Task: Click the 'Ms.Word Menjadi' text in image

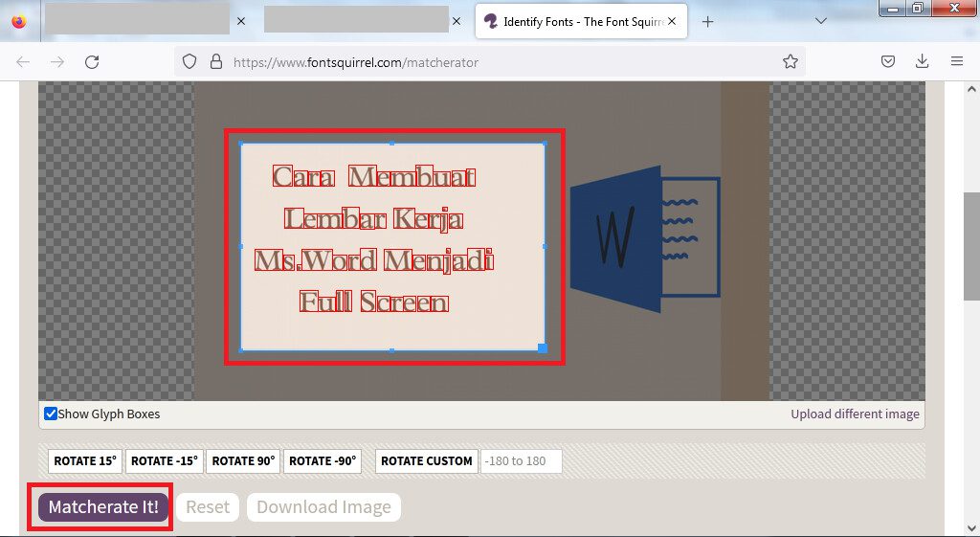Action: 374,260
